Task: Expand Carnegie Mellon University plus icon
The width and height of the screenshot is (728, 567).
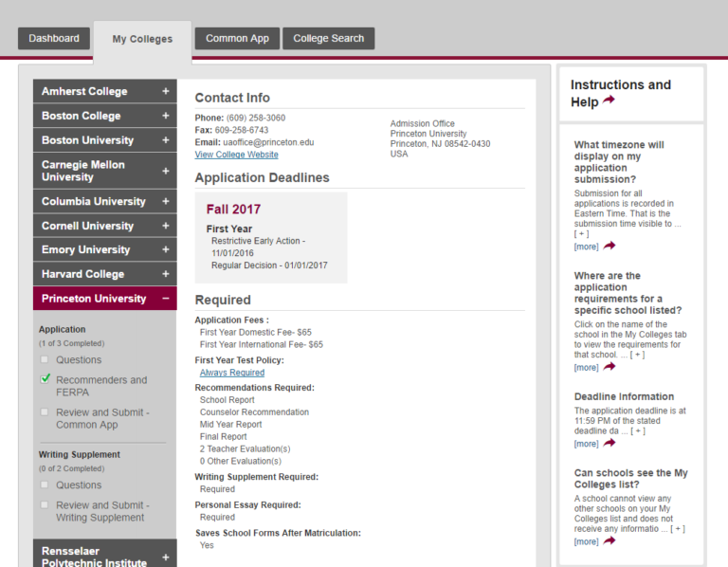Action: point(165,171)
